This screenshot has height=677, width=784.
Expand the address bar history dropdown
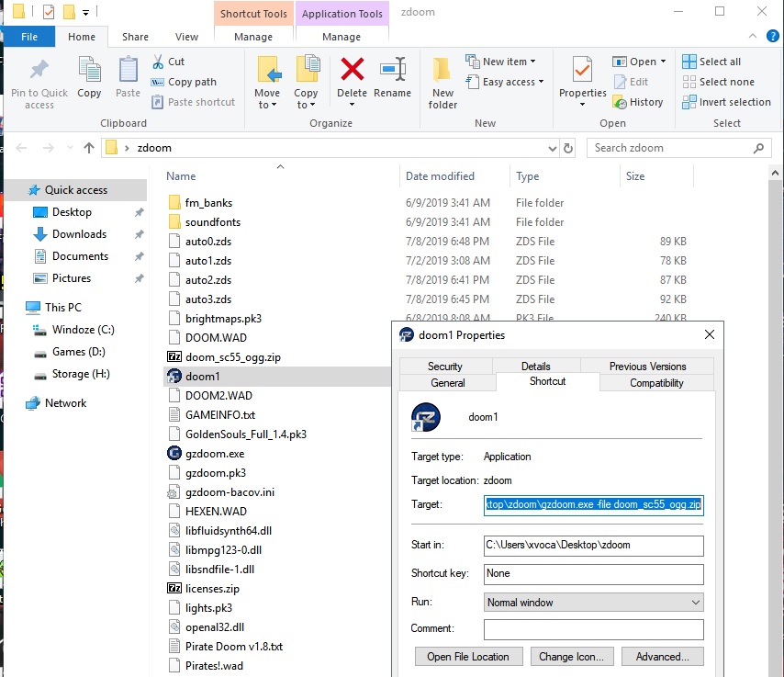tap(552, 148)
